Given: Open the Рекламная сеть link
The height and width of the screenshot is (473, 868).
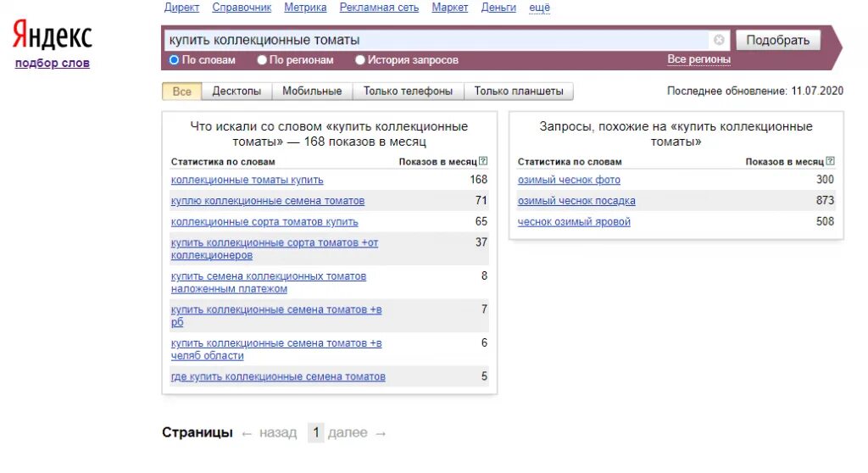Looking at the screenshot, I should pos(379,7).
